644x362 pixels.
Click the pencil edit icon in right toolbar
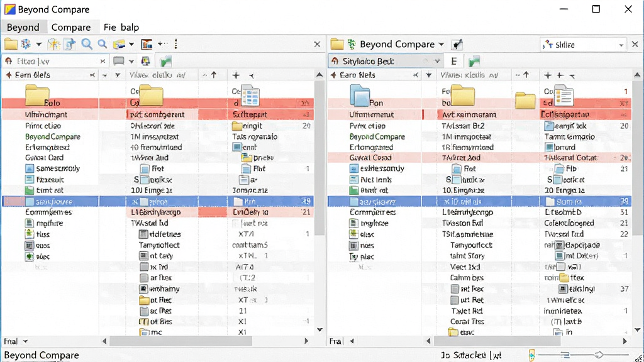tap(457, 45)
